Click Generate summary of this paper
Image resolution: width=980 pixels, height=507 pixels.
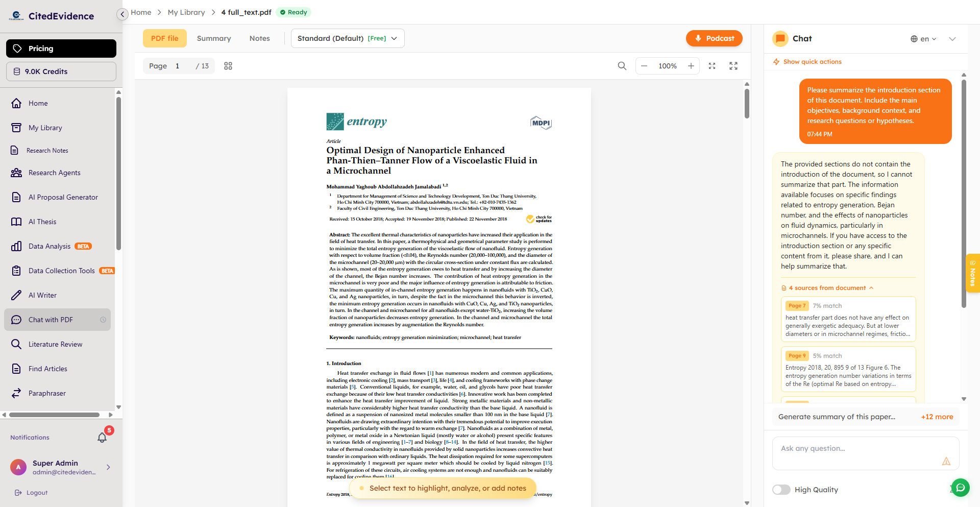point(836,417)
